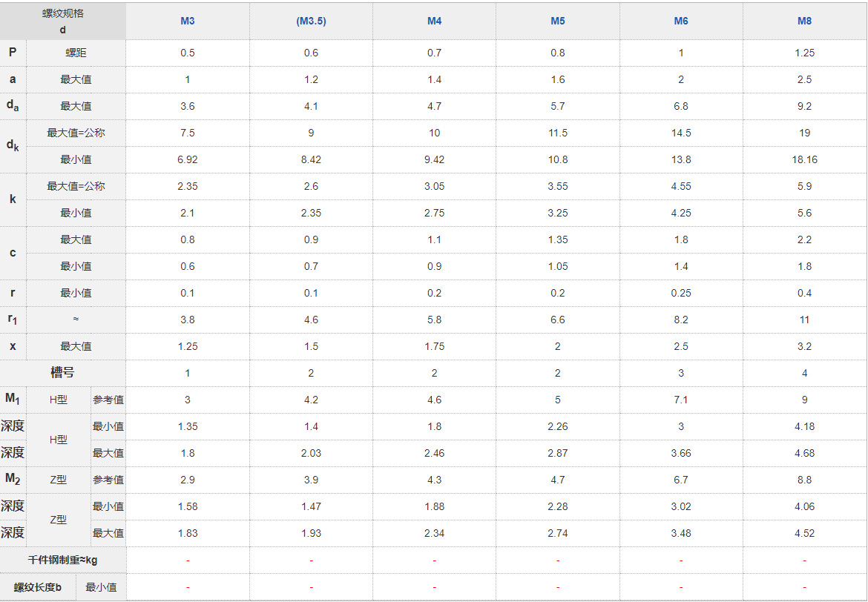Select the 18.16 cell in M8 column
Image resolution: width=868 pixels, height=602 pixels.
804,159
